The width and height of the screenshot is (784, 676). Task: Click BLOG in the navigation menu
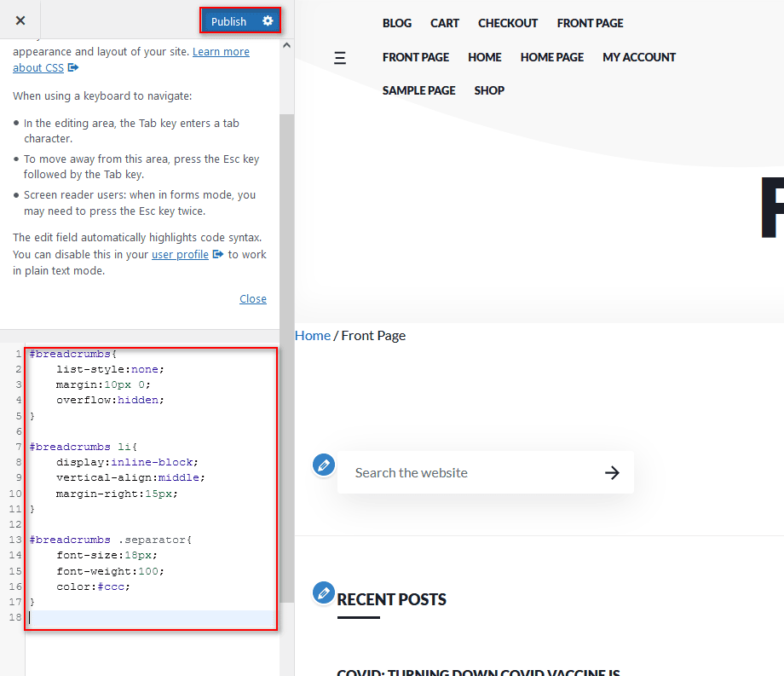(x=396, y=23)
